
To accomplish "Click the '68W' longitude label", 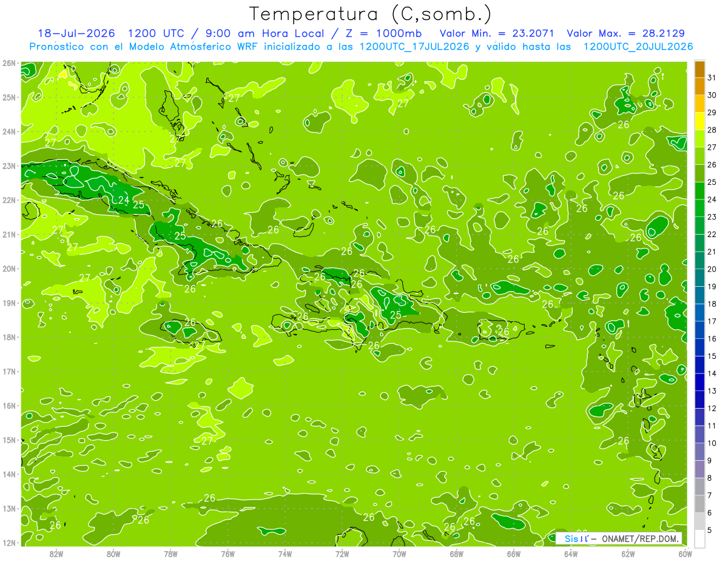I will coord(456,553).
